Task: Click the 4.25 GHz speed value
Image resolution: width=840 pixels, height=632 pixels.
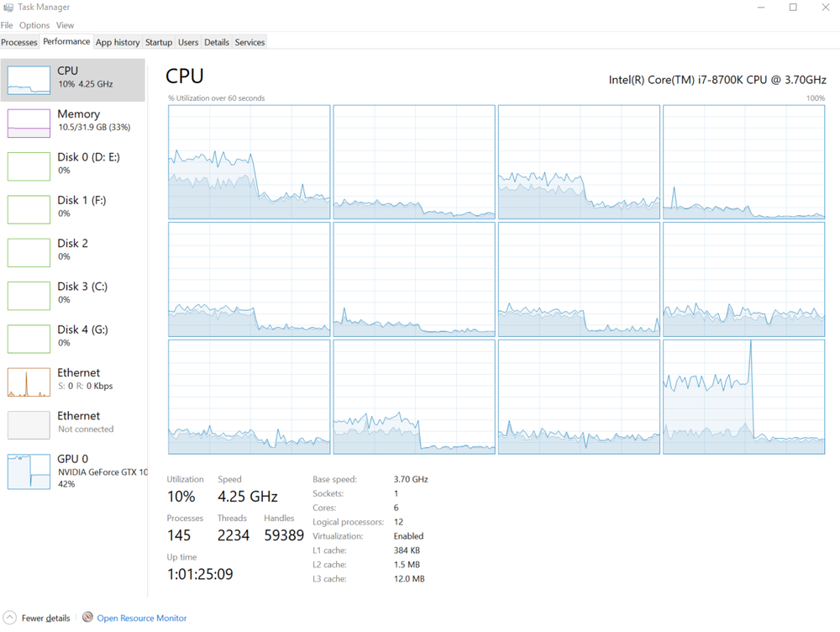Action: (x=248, y=497)
